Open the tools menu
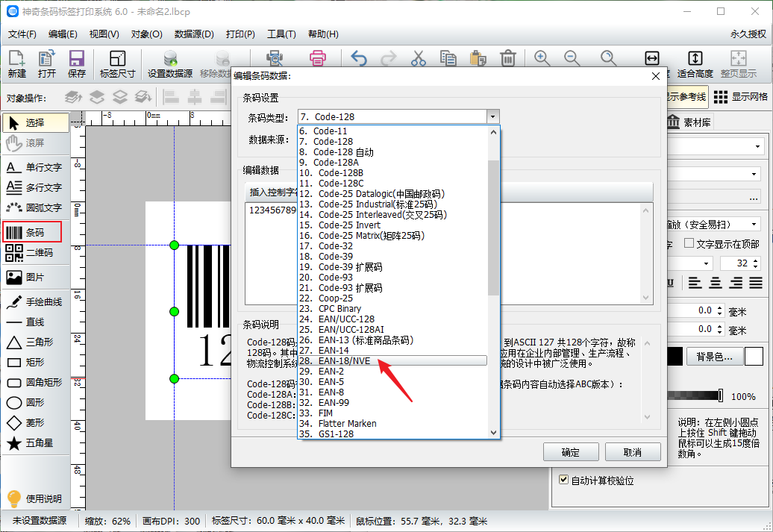773x532 pixels. pos(281,34)
